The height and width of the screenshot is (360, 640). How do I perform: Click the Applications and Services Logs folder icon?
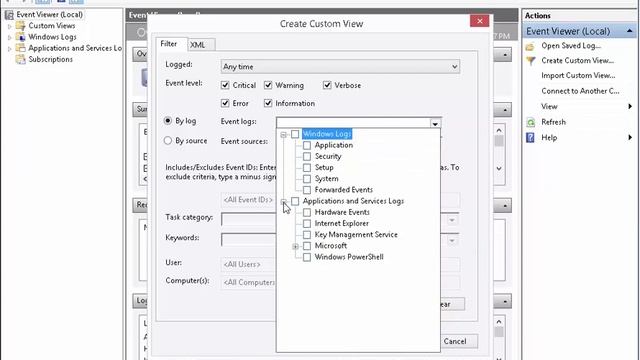pos(20,48)
